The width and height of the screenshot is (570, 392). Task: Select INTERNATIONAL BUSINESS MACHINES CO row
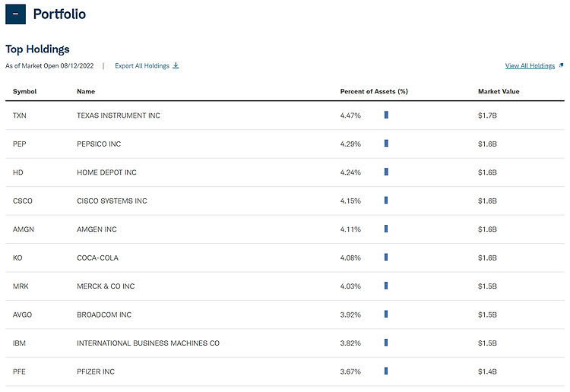[285, 343]
